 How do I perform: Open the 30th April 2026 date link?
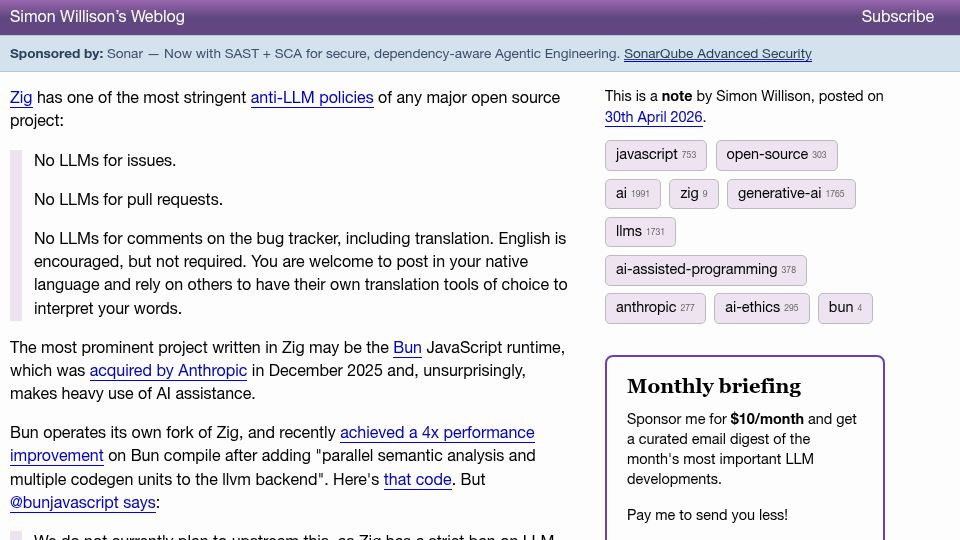(653, 117)
